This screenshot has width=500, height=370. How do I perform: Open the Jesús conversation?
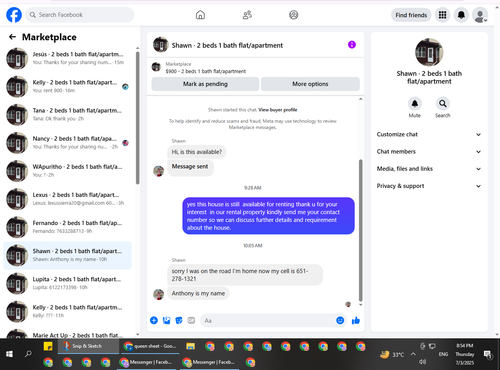(x=67, y=58)
